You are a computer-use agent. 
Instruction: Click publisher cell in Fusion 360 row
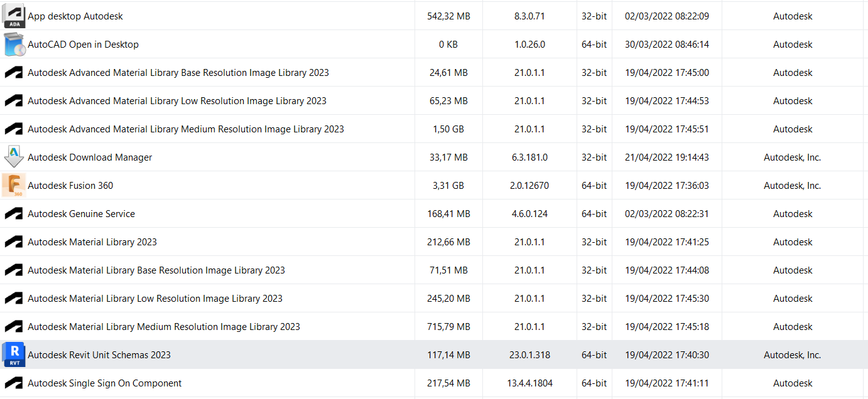(x=793, y=186)
